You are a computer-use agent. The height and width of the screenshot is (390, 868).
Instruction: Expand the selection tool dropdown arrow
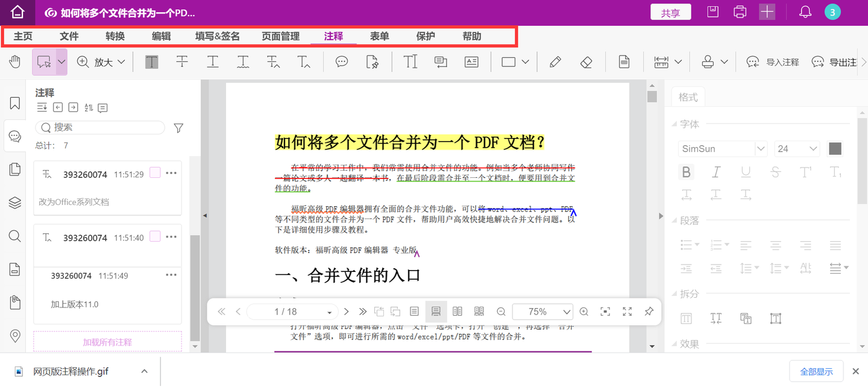point(61,61)
